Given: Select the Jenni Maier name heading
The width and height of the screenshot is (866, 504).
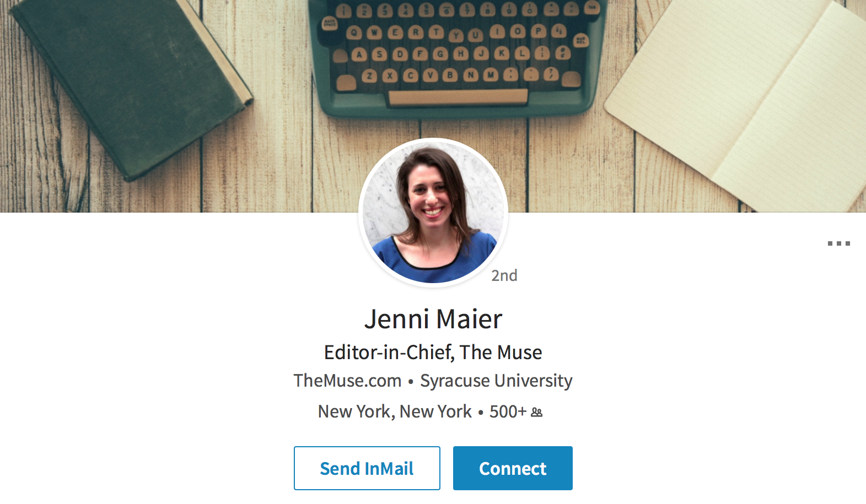Looking at the screenshot, I should click(433, 319).
